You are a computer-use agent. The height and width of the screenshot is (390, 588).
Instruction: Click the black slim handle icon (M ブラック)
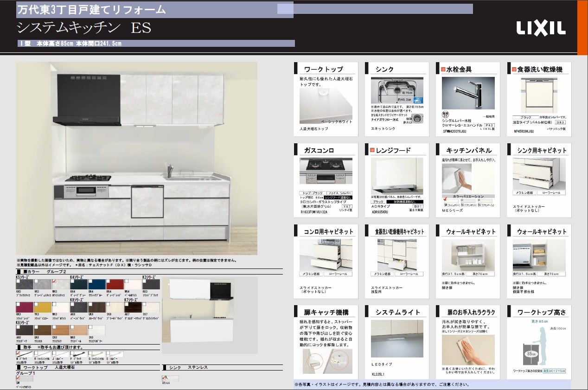24,354
